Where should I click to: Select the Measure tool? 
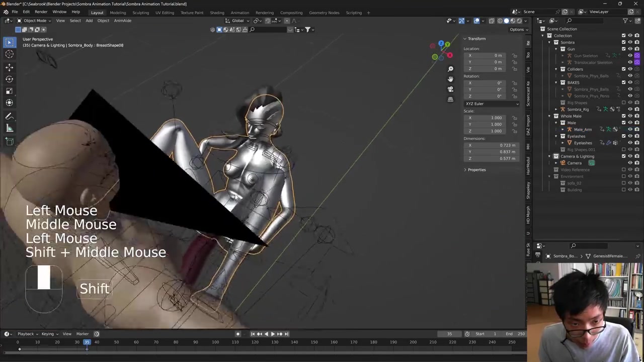[9, 128]
